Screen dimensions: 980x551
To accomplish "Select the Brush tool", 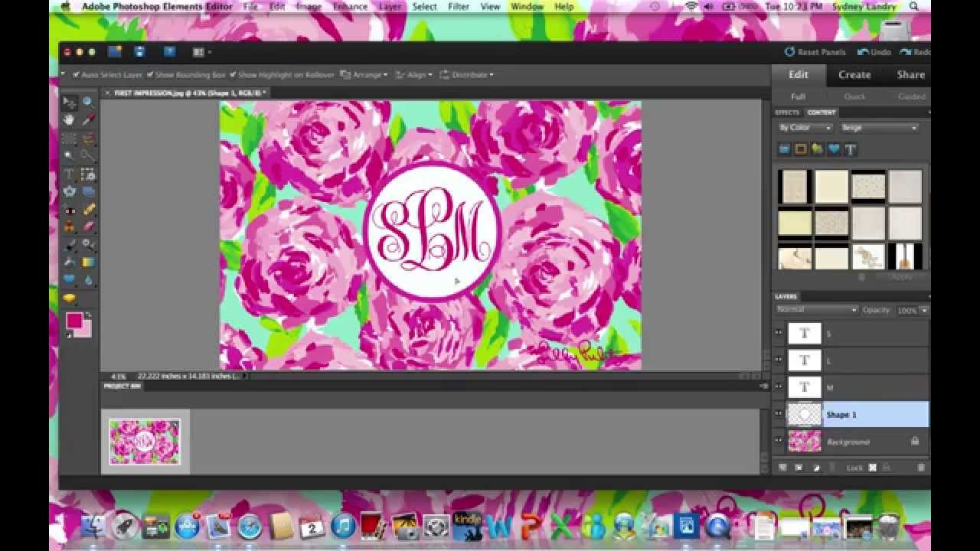I will tap(69, 246).
